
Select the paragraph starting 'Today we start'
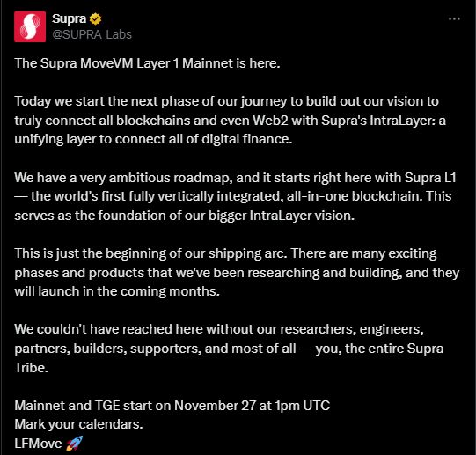230,120
